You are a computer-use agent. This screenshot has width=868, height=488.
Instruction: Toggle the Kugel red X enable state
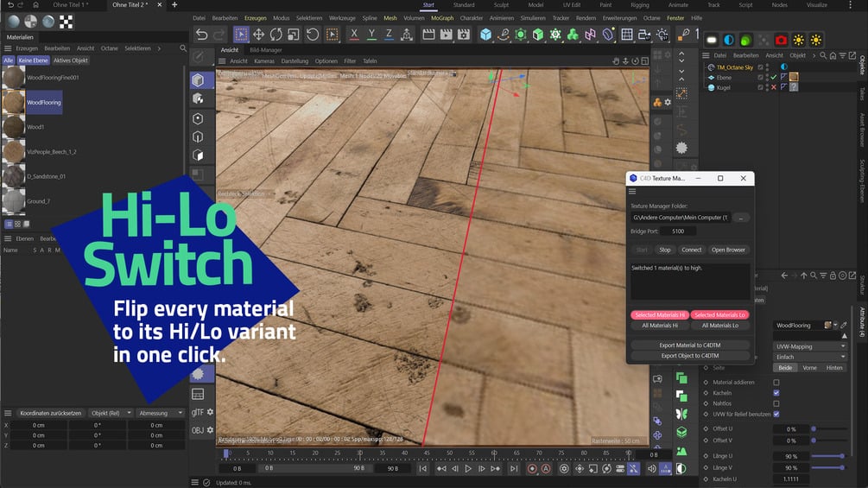click(x=774, y=87)
